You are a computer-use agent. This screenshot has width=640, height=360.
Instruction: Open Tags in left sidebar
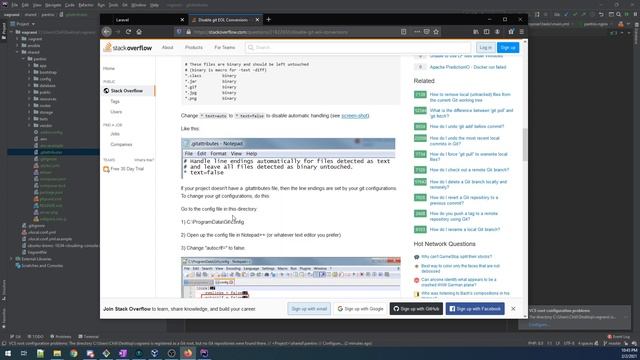pyautogui.click(x=115, y=101)
